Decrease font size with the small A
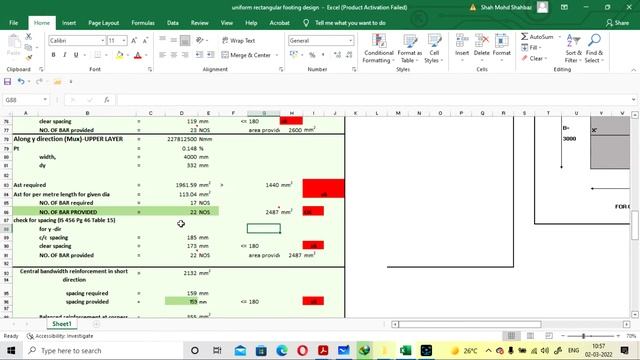 (145, 40)
